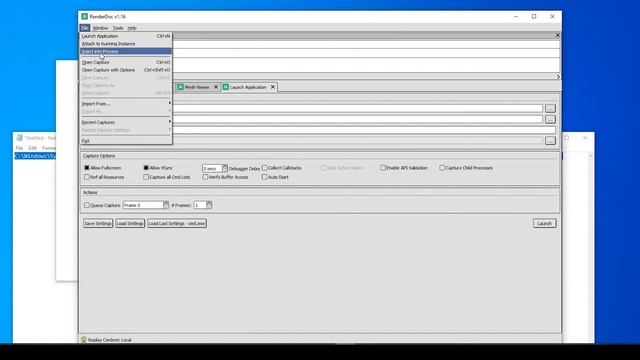Viewport: 640px width, 360px height.
Task: Expand Recent Captures submenu
Action: tap(126, 122)
